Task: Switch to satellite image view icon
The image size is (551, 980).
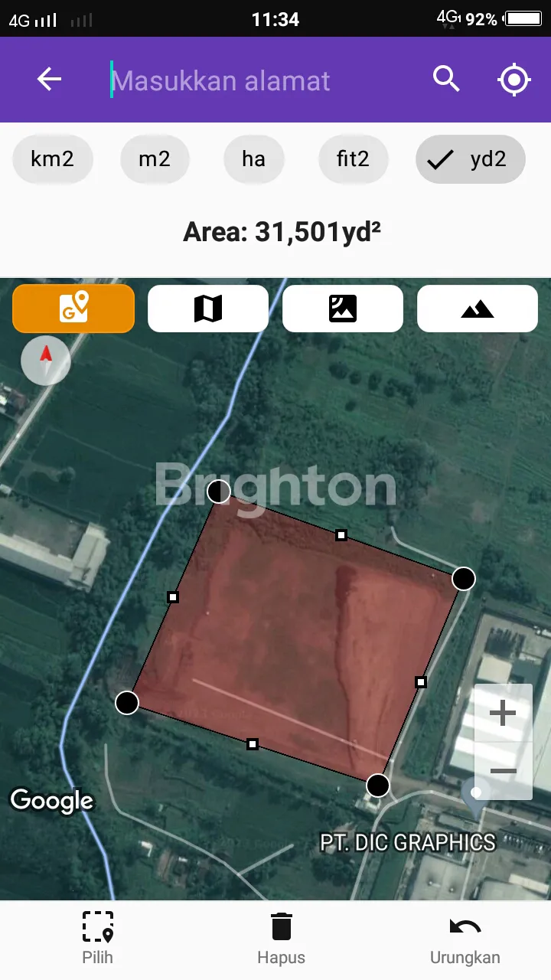Action: click(343, 309)
